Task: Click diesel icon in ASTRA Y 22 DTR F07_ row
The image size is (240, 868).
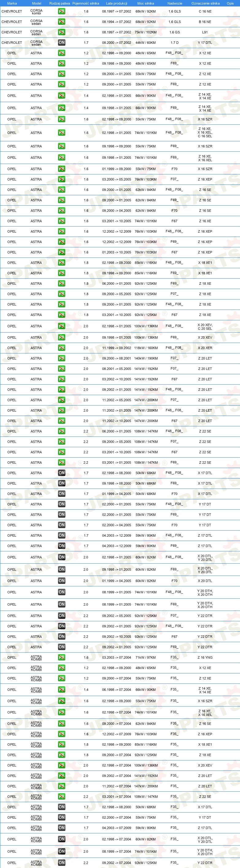Action: pyautogui.click(x=61, y=616)
